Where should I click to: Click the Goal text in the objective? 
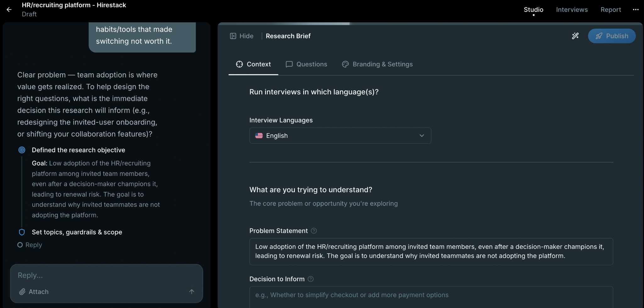pos(96,189)
